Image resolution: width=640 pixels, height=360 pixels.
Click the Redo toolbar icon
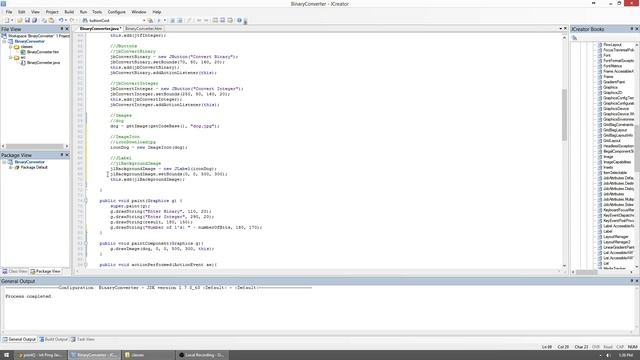pyautogui.click(x=71, y=20)
